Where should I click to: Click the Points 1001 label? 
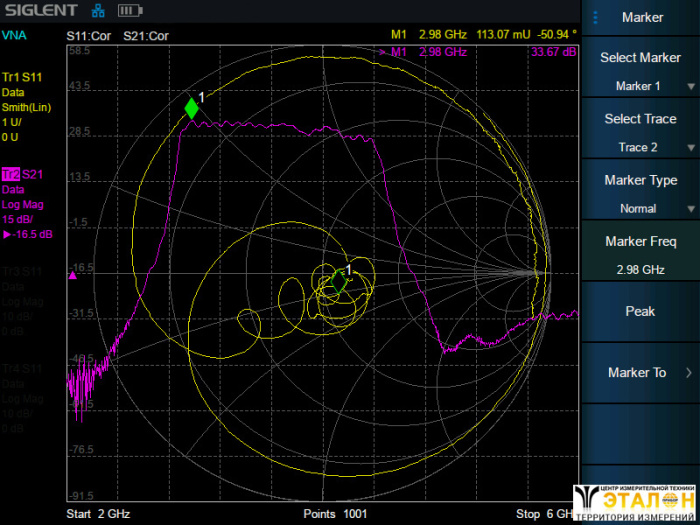click(x=335, y=514)
